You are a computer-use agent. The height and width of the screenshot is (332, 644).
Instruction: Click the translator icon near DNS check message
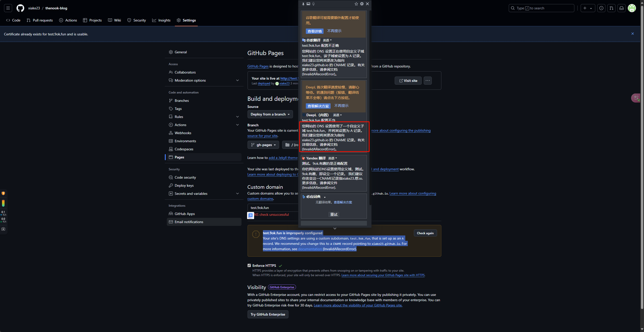251,215
